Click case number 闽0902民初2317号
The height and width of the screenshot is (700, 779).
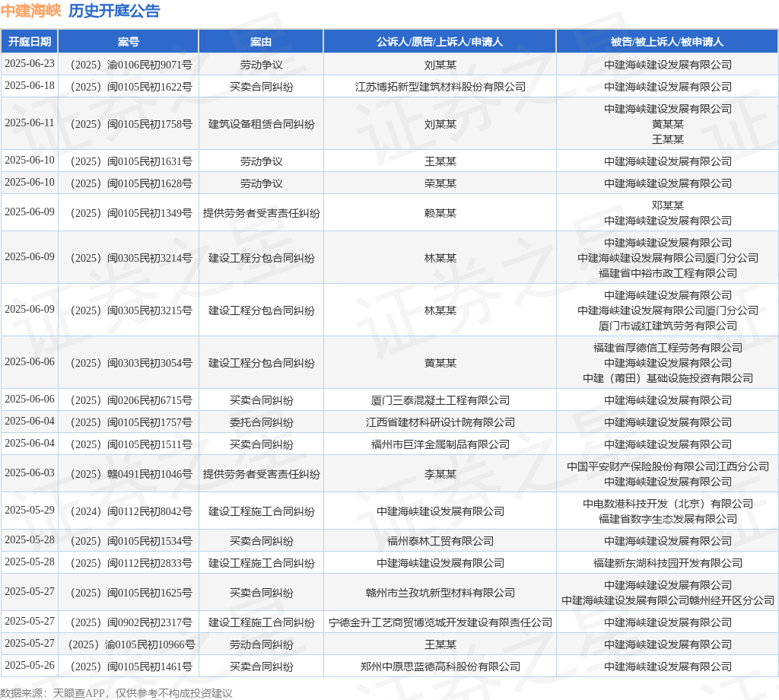click(x=131, y=622)
